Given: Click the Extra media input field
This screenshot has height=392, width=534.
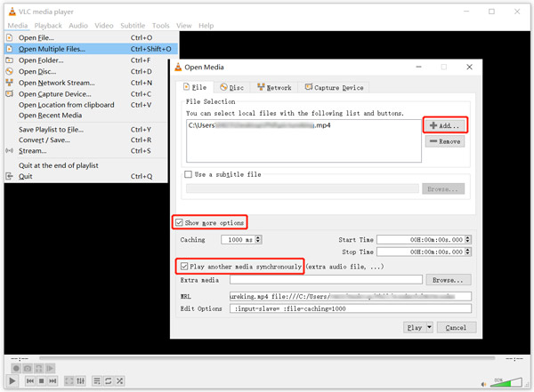Looking at the screenshot, I should pos(326,280).
